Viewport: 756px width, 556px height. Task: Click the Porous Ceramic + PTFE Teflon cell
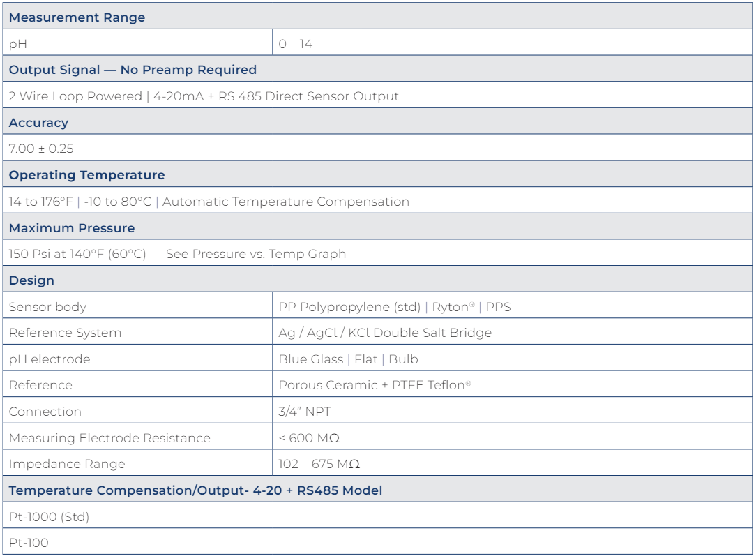pyautogui.click(x=375, y=385)
